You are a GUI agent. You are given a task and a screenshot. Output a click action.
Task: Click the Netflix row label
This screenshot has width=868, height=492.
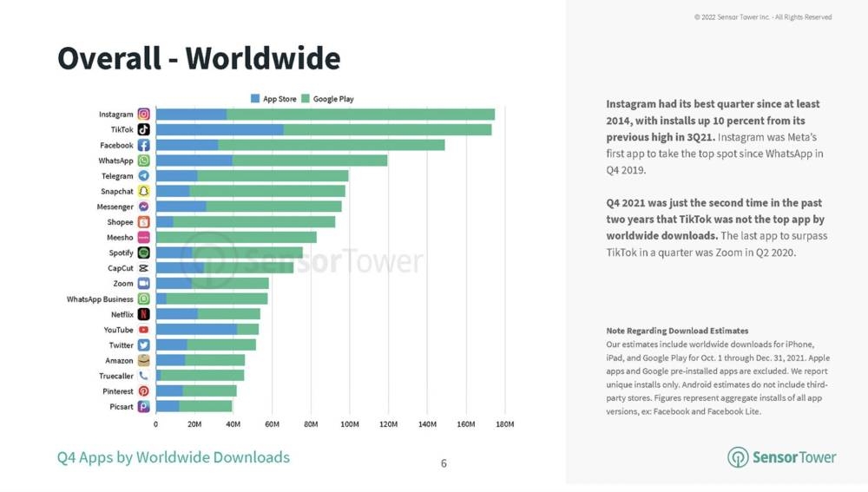[122, 314]
